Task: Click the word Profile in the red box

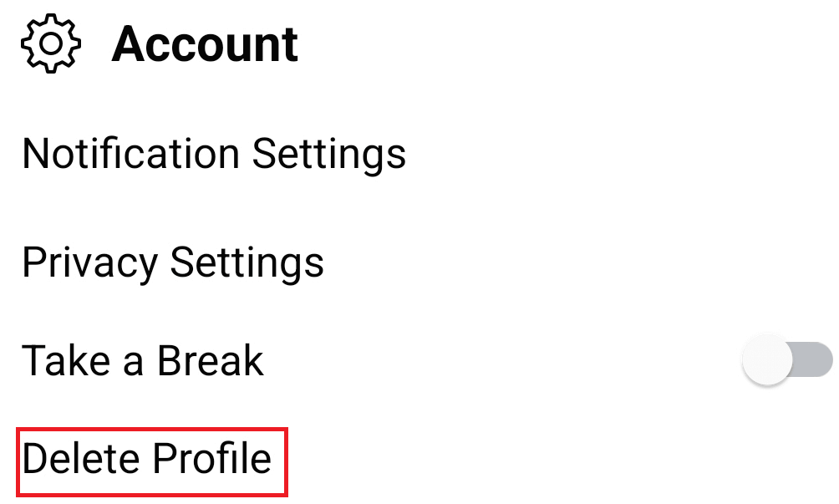Action: (211, 460)
